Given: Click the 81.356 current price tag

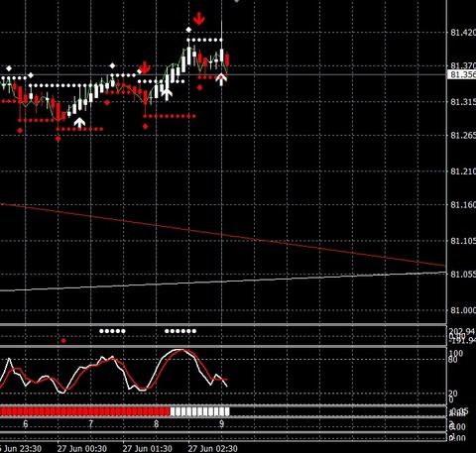Looking at the screenshot, I should click(x=462, y=74).
